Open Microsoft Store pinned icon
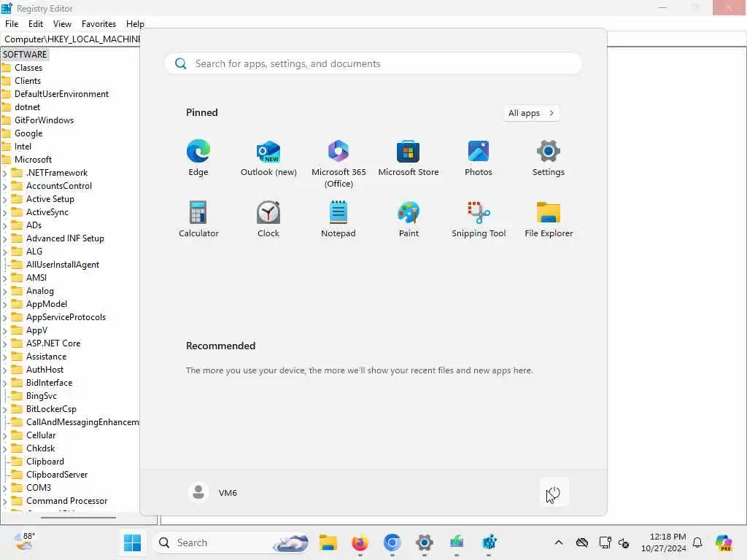The width and height of the screenshot is (747, 560). [x=409, y=158]
